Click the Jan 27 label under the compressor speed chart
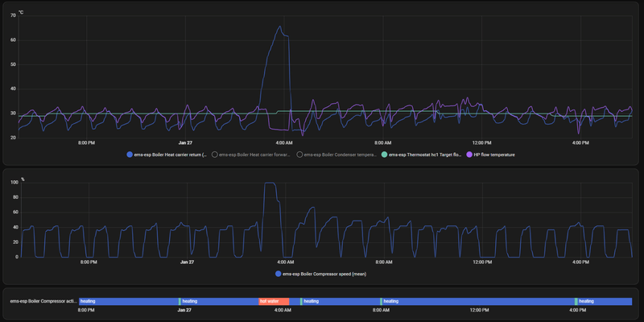 tap(187, 262)
